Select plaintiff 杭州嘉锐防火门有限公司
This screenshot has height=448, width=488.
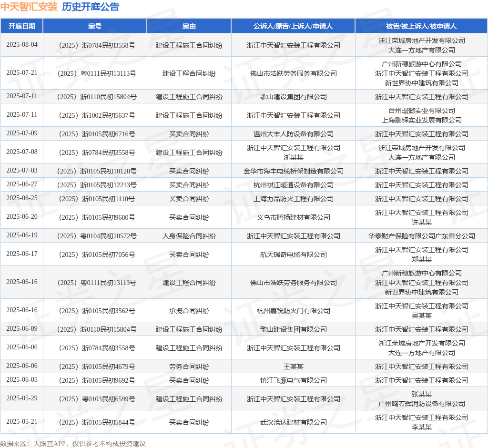293,311
